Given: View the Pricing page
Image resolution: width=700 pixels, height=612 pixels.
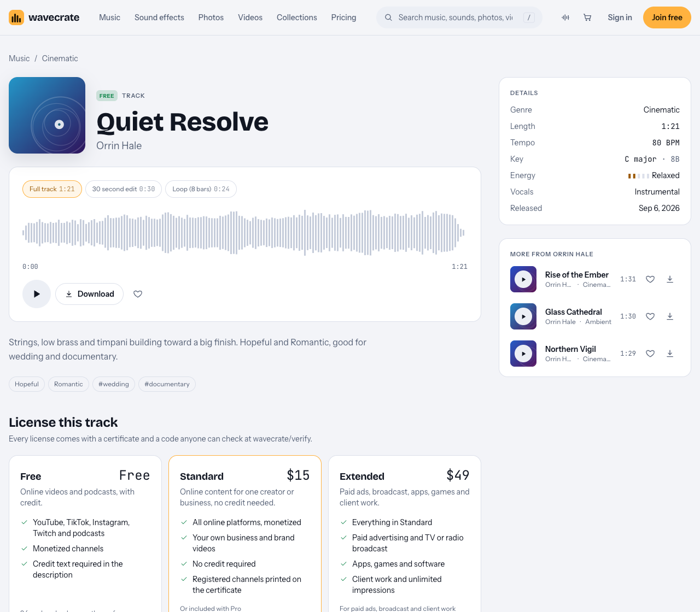Looking at the screenshot, I should [x=343, y=17].
